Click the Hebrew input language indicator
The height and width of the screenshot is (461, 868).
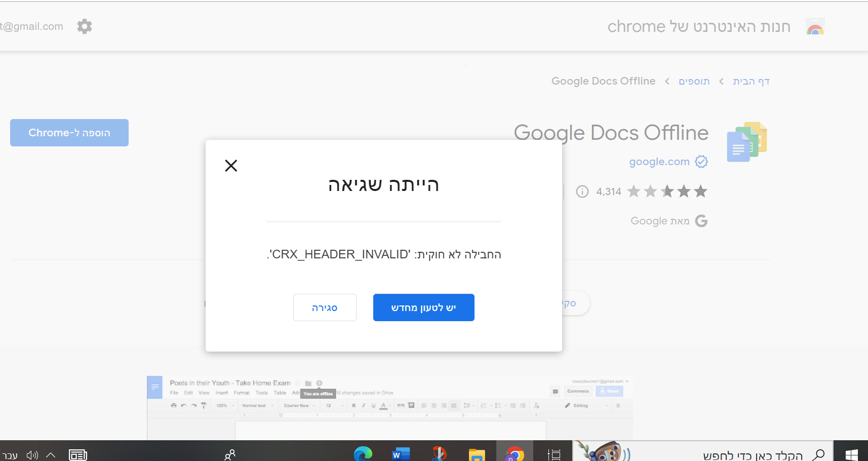9,455
